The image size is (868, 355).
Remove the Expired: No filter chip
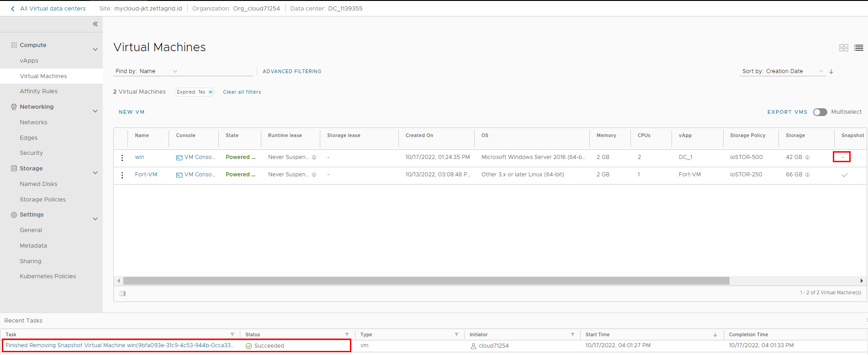tap(211, 92)
